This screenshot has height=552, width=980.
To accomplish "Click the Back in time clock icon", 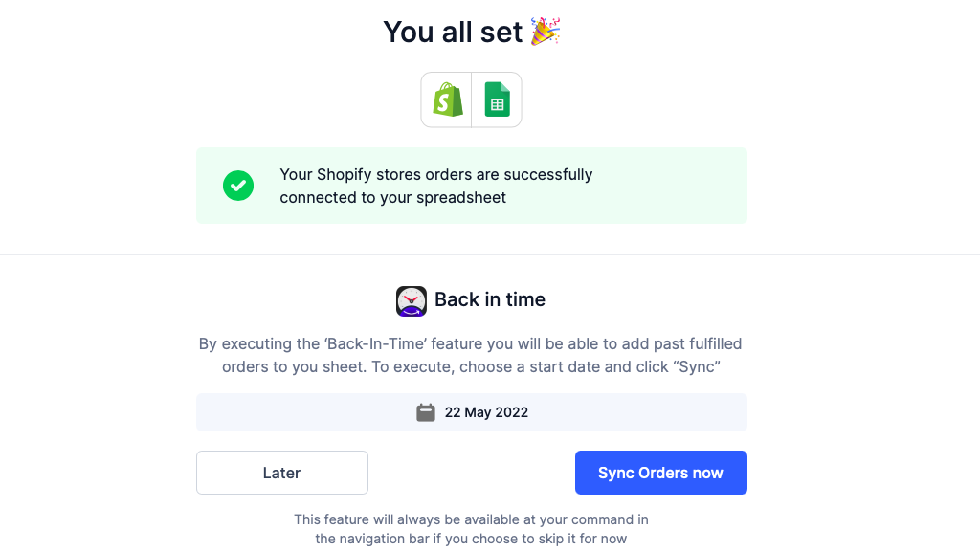I will 412,300.
